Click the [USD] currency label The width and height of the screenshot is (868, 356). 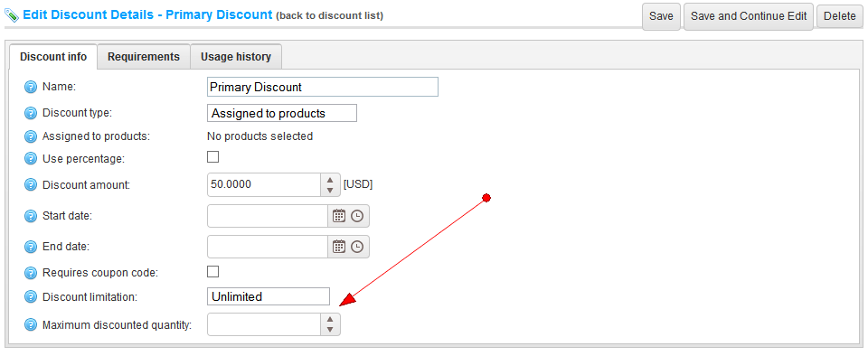(358, 184)
